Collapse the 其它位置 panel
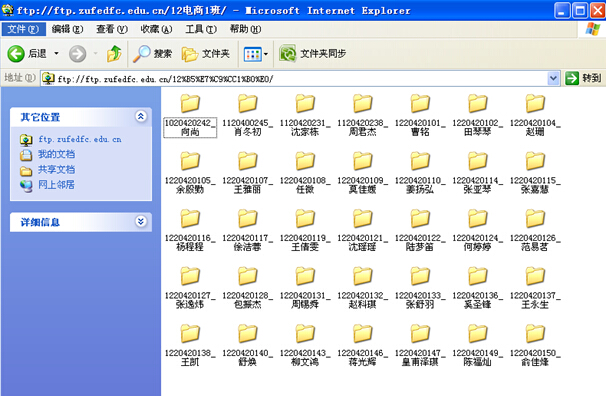Viewport: 606px width, 396px height. tap(141, 116)
